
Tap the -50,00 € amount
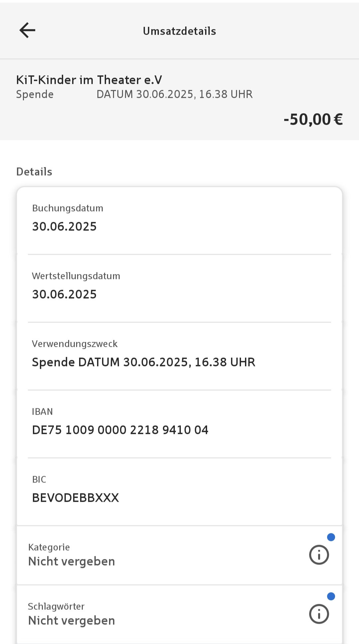(x=313, y=119)
